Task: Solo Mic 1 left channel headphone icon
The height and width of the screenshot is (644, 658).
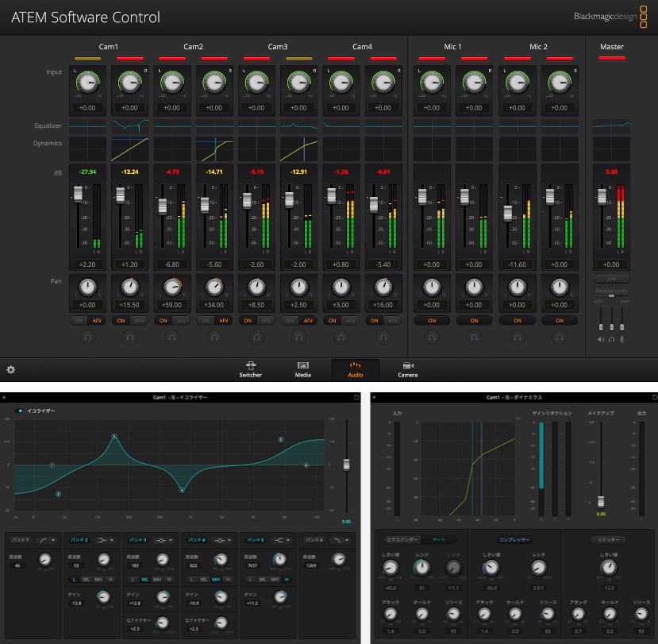Action: [432, 337]
